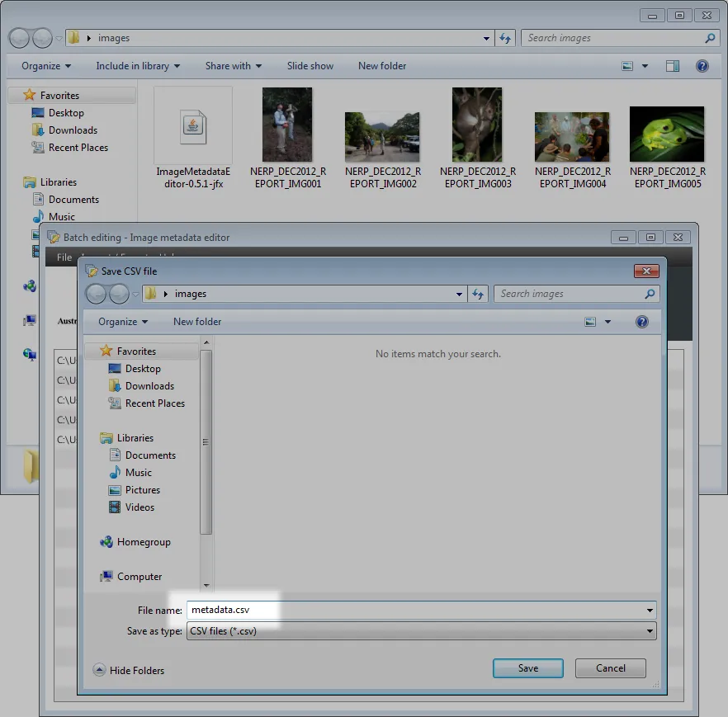This screenshot has width=728, height=717.
Task: Open Organize menu in Save CSV dialog
Action: coord(123,322)
